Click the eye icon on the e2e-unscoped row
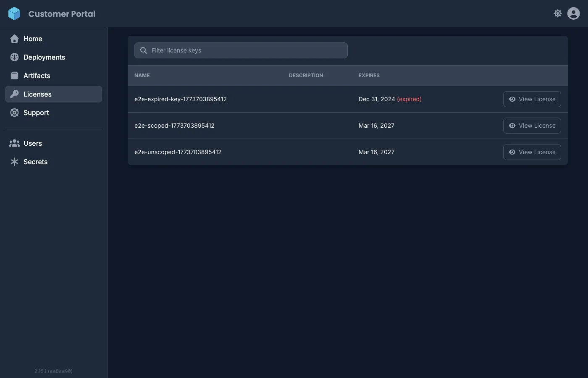This screenshot has width=588, height=378. pyautogui.click(x=512, y=152)
